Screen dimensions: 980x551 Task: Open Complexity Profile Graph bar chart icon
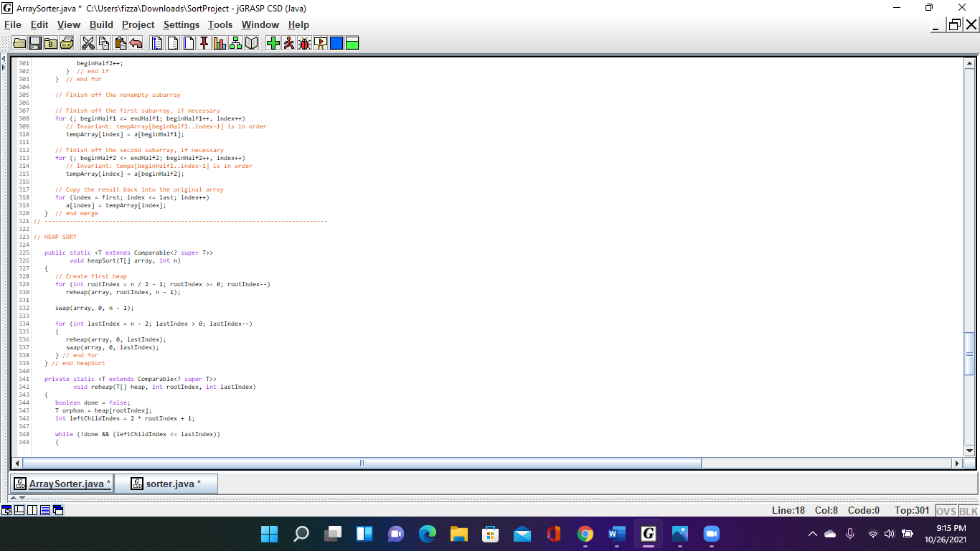[220, 43]
